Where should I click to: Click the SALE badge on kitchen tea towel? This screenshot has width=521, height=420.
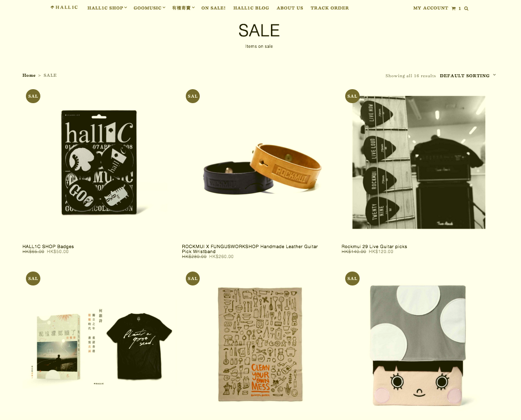coord(192,279)
